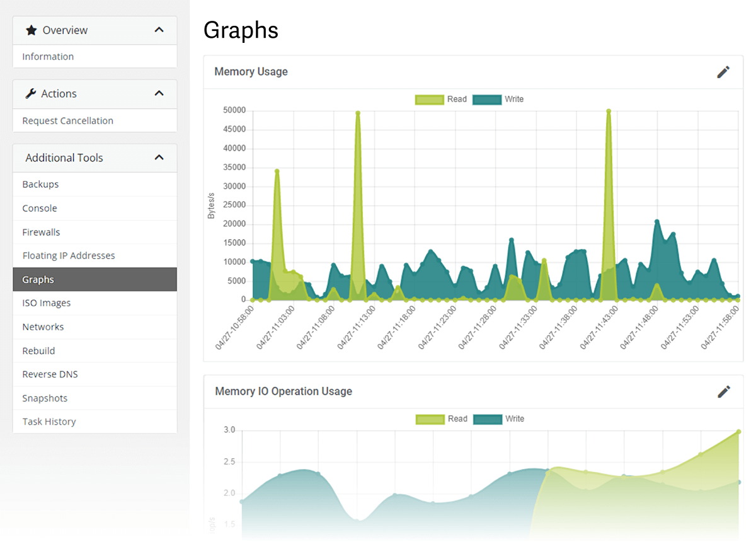Screen dimensions: 756x542
Task: Collapse the Additional Tools chevron
Action: point(159,158)
